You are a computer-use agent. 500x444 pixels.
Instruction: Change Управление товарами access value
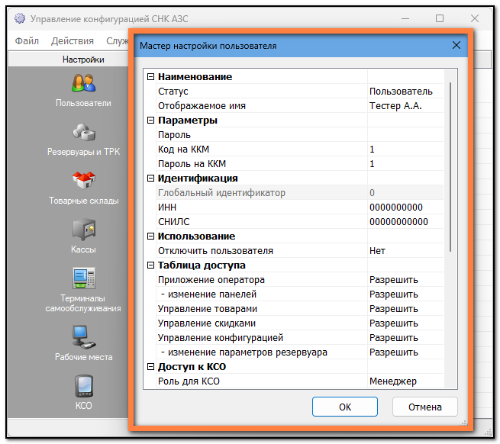point(406,309)
